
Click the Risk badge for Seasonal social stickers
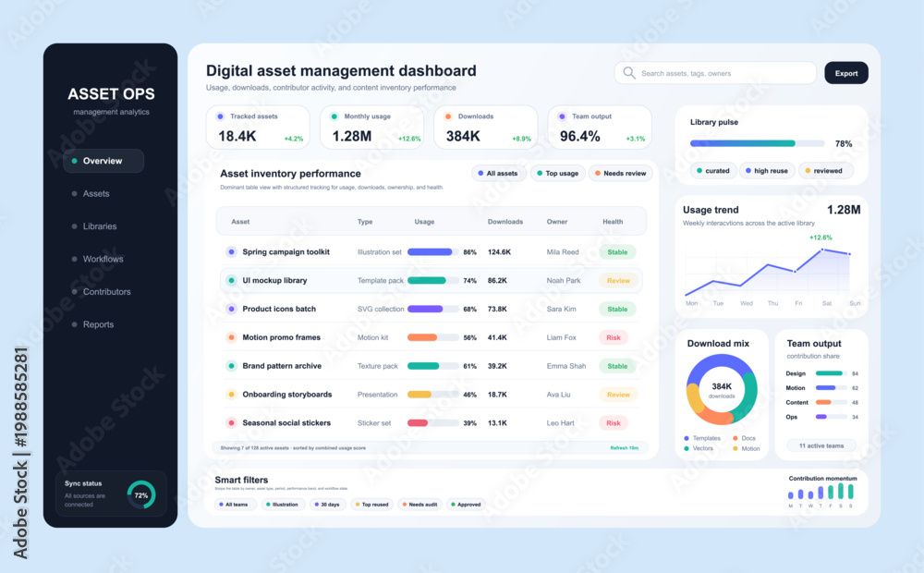click(x=613, y=422)
